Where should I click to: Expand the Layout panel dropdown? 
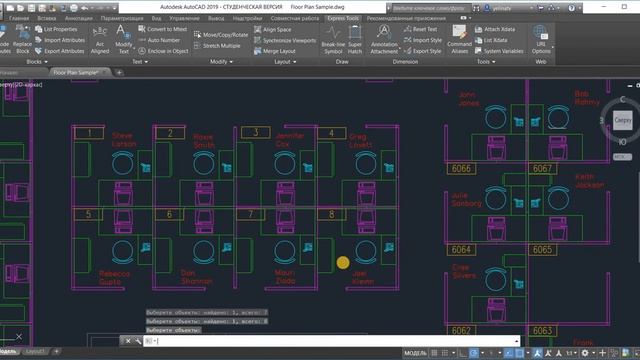click(x=285, y=62)
